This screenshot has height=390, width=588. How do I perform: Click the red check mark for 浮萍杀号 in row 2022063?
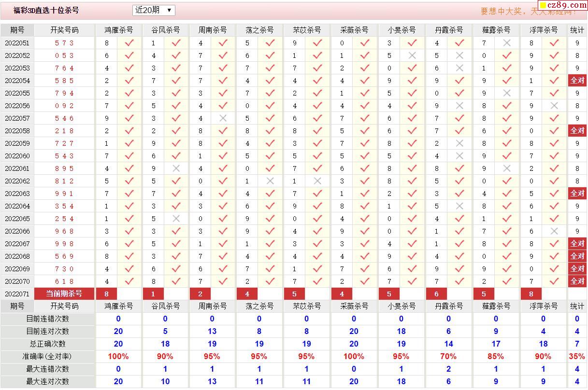click(x=554, y=194)
